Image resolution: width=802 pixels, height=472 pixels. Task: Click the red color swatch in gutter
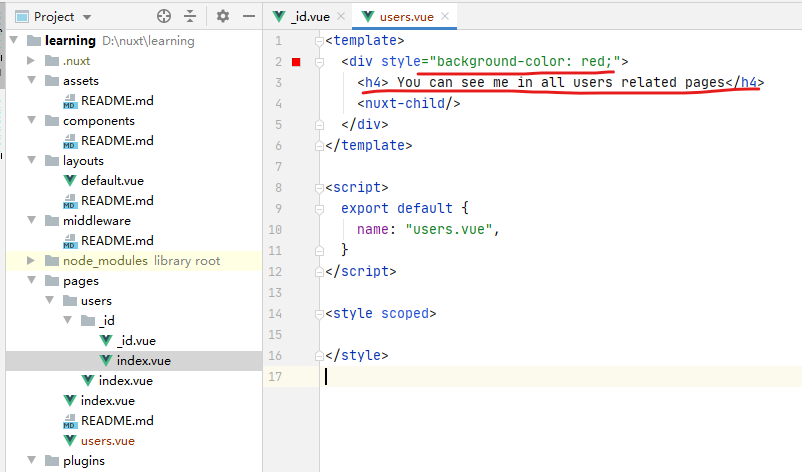point(296,62)
